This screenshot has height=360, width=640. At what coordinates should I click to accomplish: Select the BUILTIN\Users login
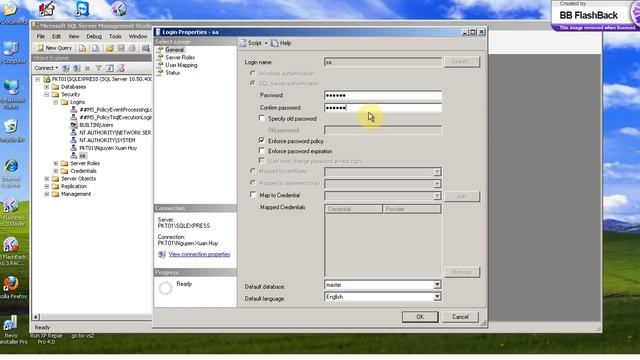[96, 125]
